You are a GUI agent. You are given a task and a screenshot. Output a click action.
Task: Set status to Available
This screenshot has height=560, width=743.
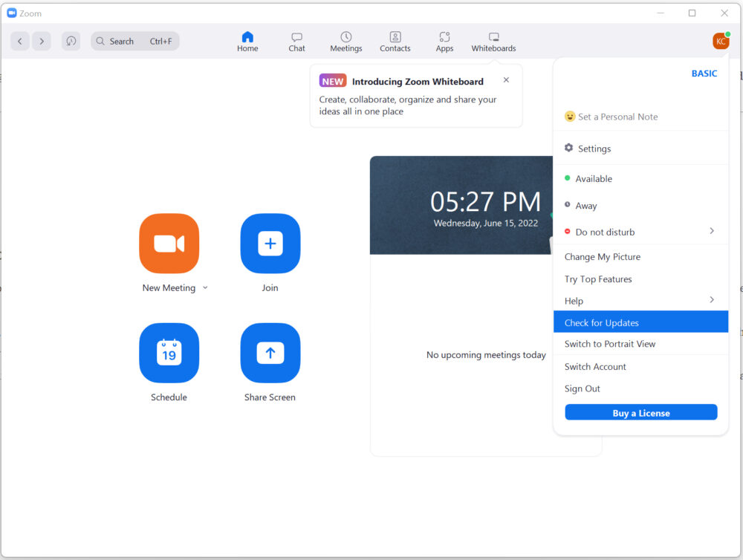click(594, 178)
